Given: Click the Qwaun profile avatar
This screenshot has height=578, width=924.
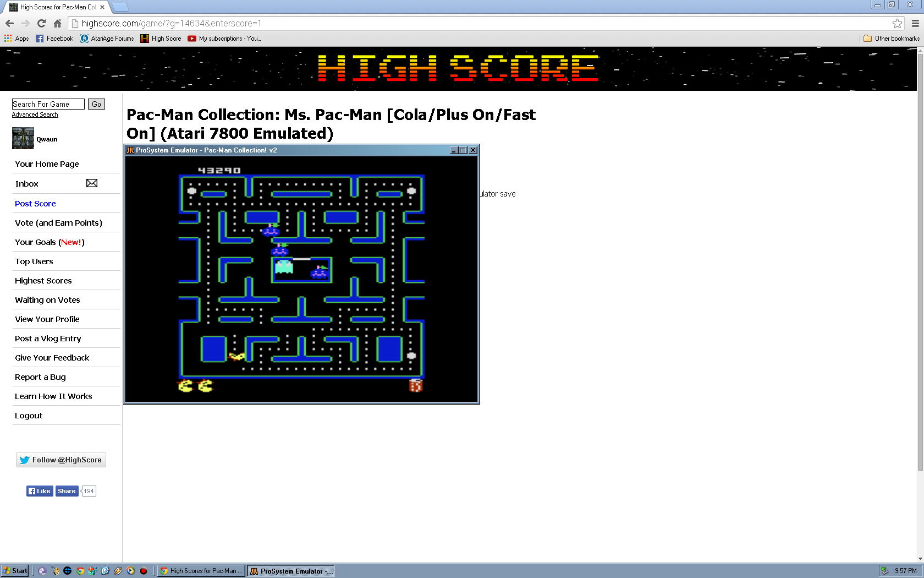Looking at the screenshot, I should tap(23, 138).
